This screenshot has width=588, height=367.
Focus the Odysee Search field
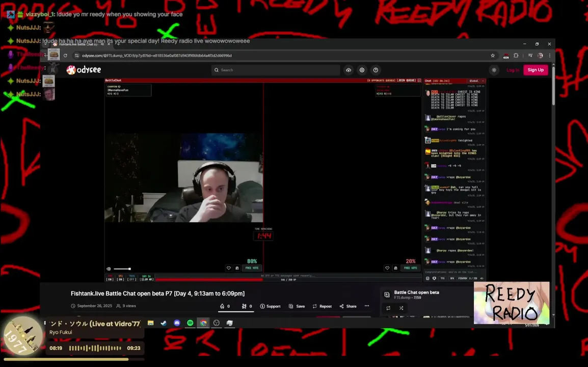(x=276, y=70)
